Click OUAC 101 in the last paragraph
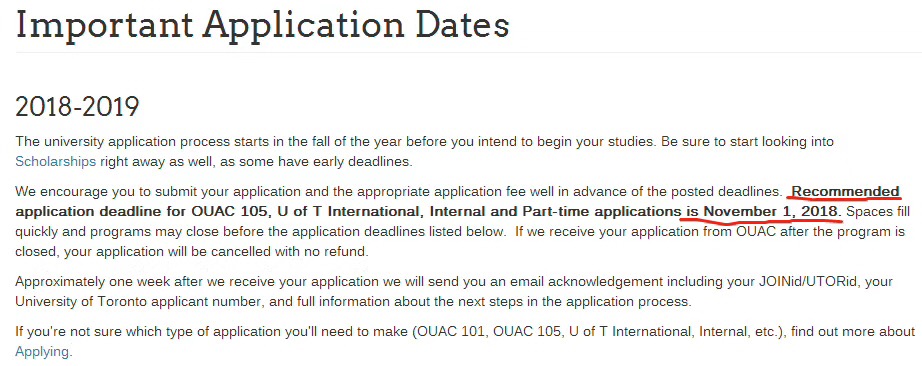Screen dimensions: 922x366 coord(450,332)
